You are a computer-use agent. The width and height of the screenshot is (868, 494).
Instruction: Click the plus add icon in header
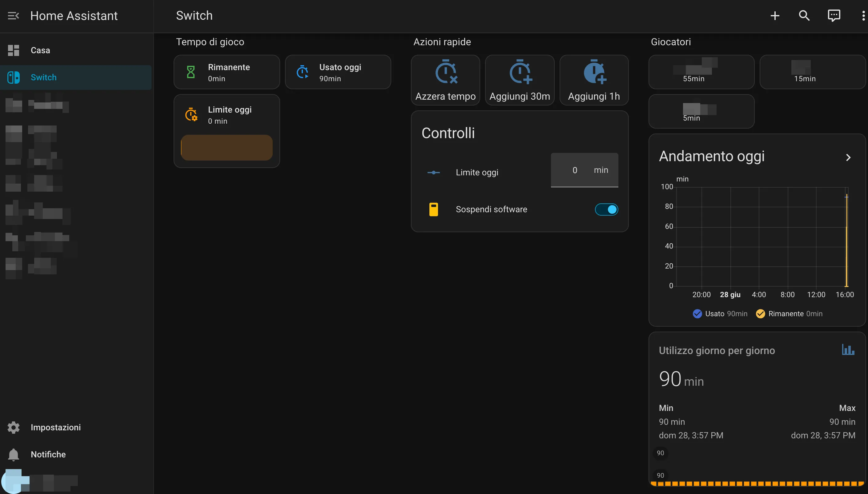pos(775,16)
